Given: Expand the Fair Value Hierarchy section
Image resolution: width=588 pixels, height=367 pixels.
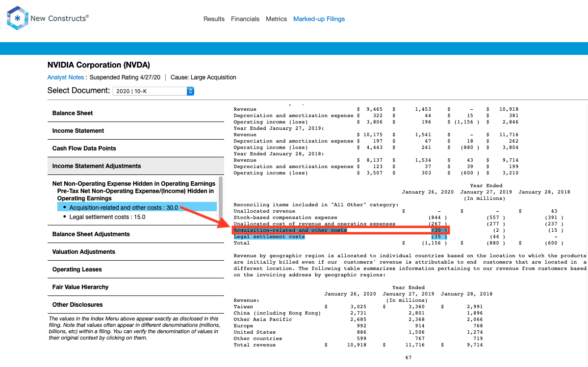Looking at the screenshot, I should click(136, 287).
